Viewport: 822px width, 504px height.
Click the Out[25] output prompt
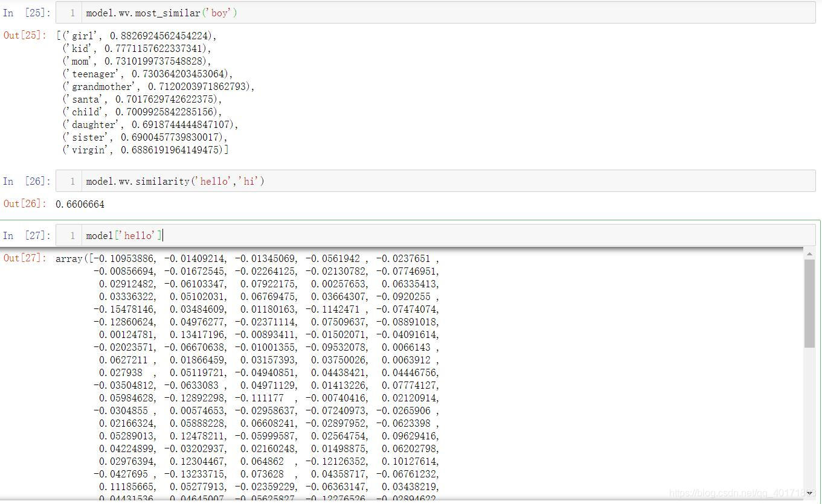(25, 35)
